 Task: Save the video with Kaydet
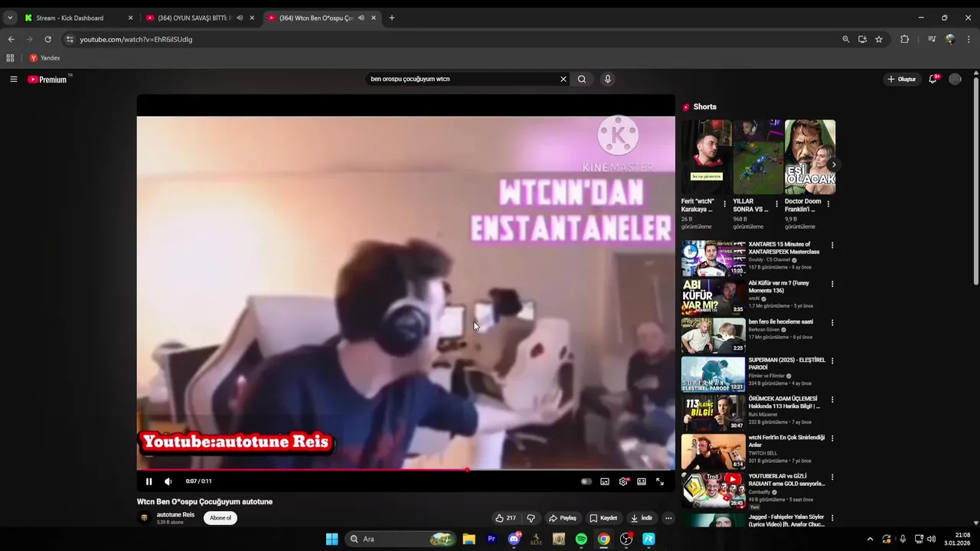point(603,518)
